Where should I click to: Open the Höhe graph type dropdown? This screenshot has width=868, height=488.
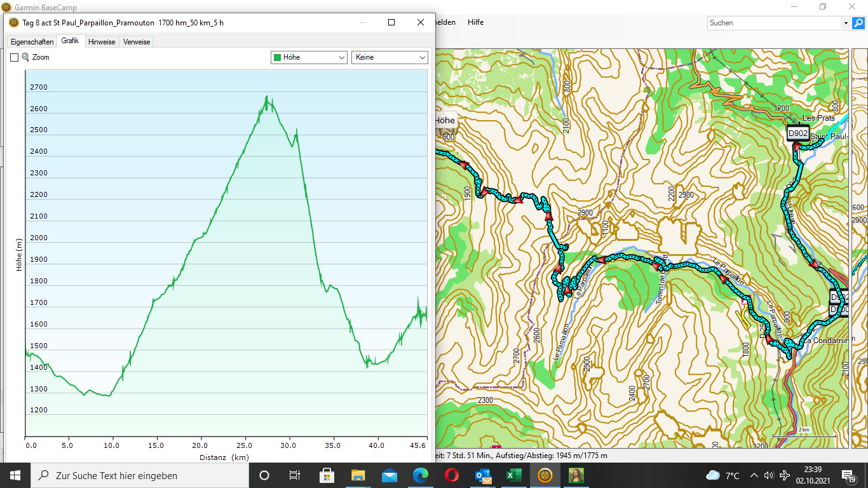point(309,57)
